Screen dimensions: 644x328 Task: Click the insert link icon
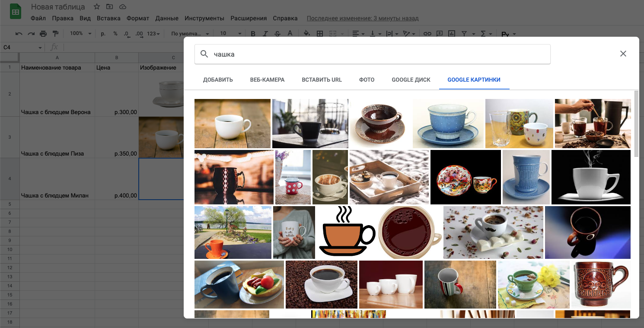pyautogui.click(x=427, y=34)
